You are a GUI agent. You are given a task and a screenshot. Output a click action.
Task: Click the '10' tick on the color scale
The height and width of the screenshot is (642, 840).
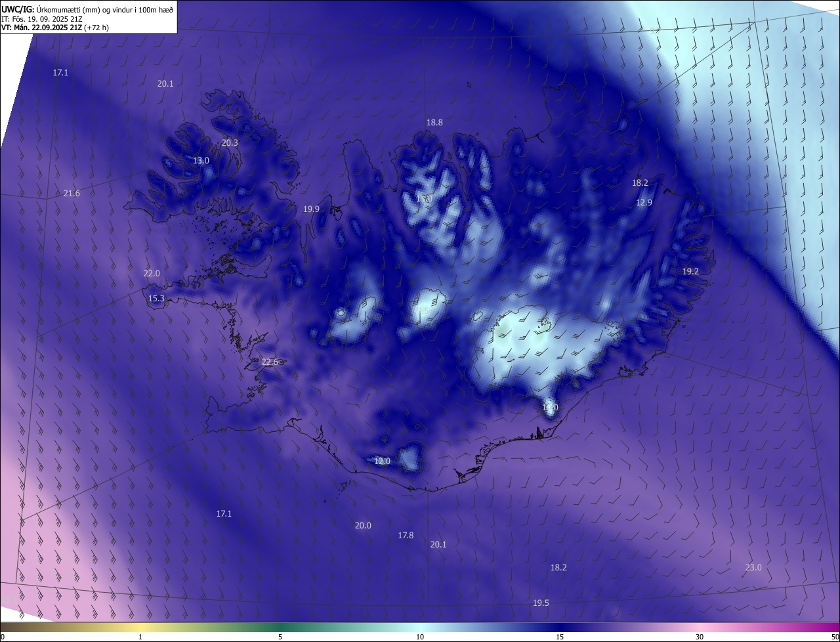[x=420, y=637]
